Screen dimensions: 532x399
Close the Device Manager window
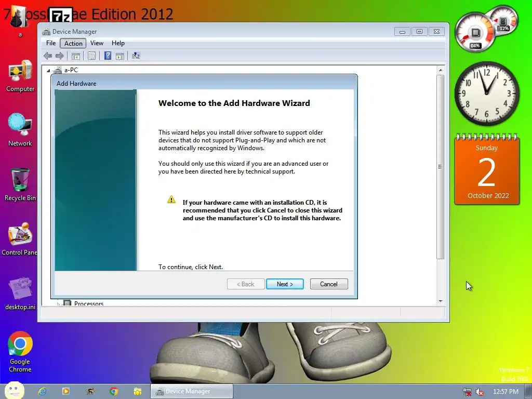[436, 32]
